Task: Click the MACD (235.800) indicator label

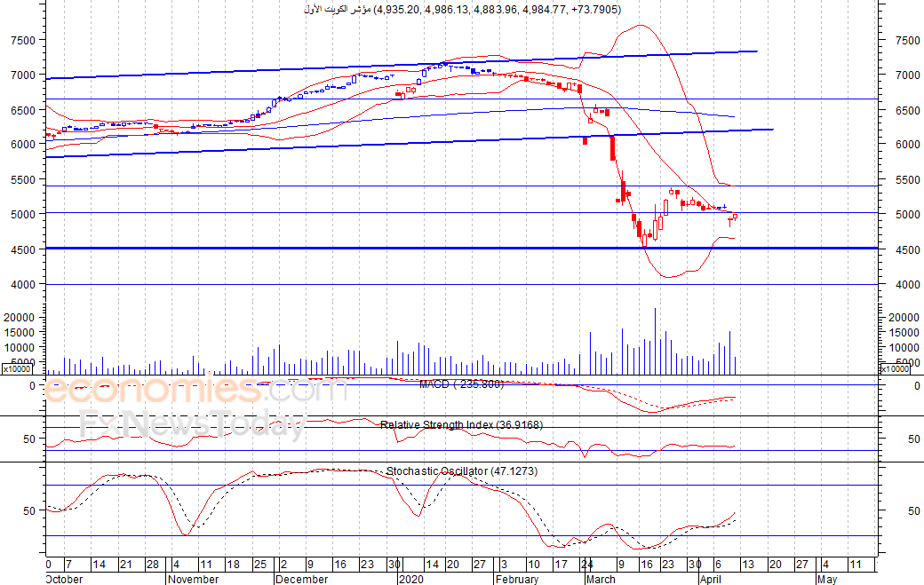Action: coord(461,384)
